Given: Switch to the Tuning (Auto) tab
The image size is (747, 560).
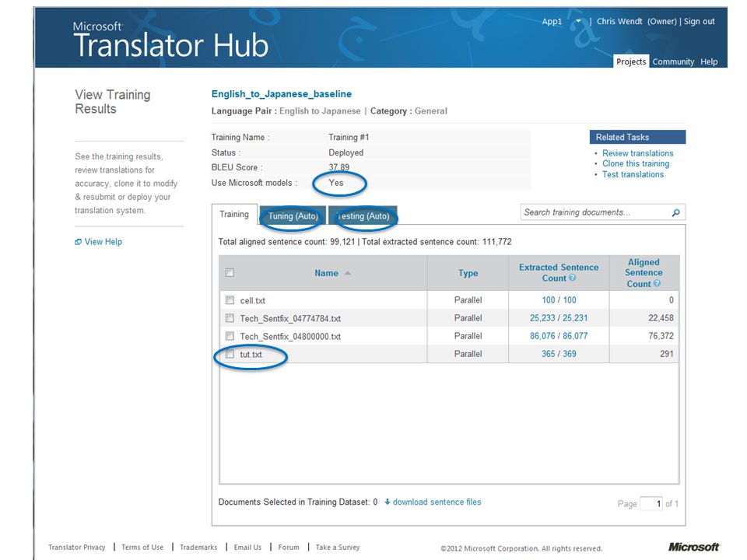Looking at the screenshot, I should [293, 215].
